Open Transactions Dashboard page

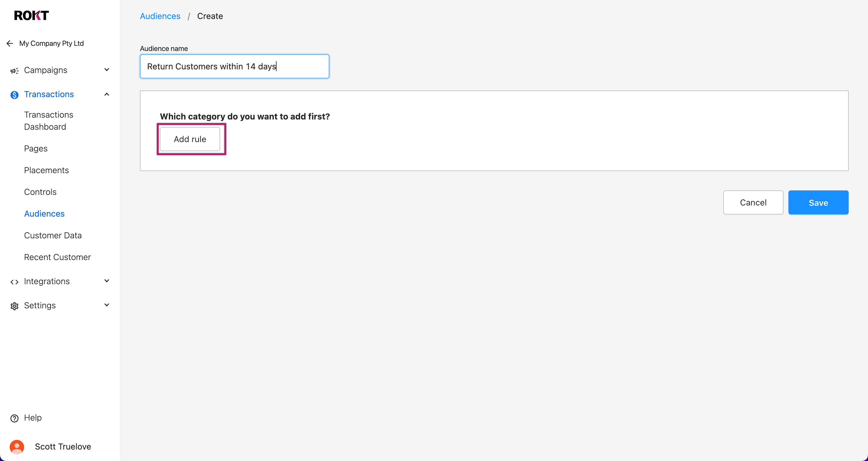[x=49, y=121]
